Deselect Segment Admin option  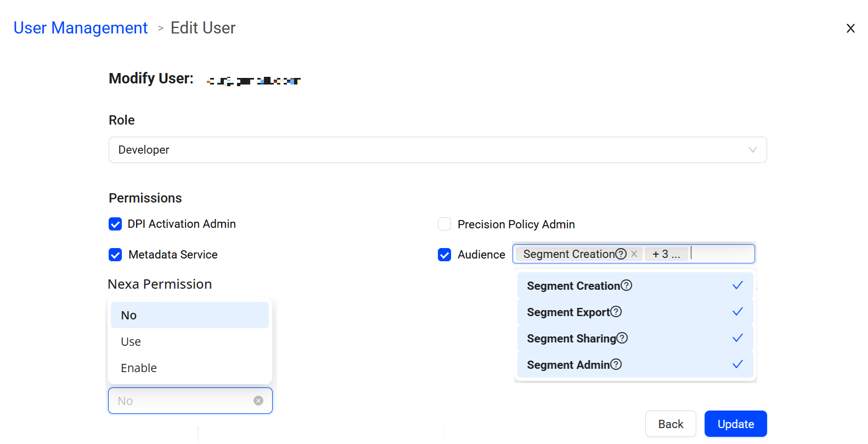pyautogui.click(x=635, y=364)
